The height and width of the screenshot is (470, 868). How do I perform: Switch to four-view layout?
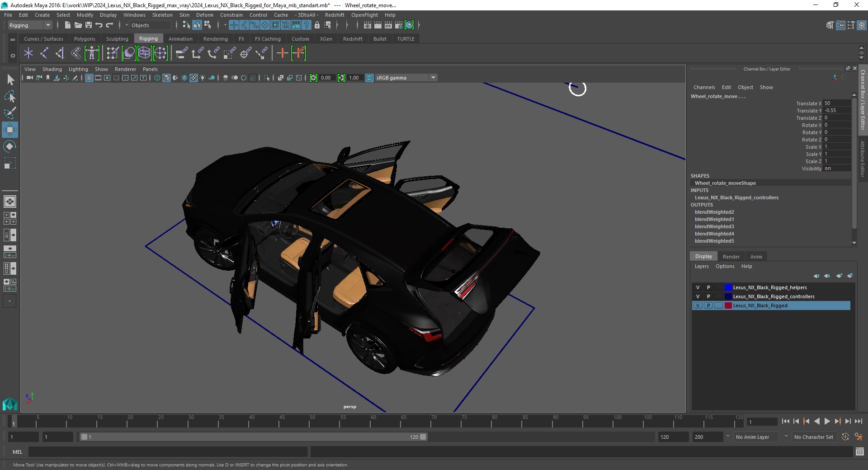pyautogui.click(x=10, y=218)
